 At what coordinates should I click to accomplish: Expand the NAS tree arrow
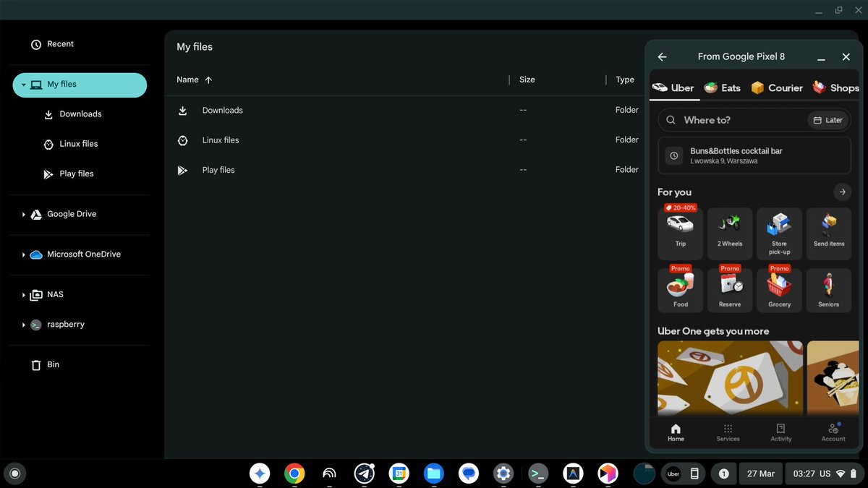click(x=23, y=295)
